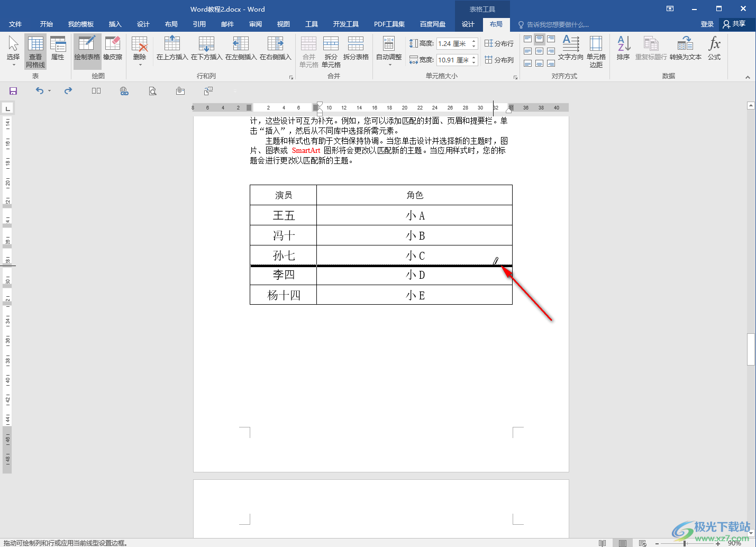This screenshot has height=547, width=756.
Task: Open the Undo history dropdown arrow
Action: (50, 91)
